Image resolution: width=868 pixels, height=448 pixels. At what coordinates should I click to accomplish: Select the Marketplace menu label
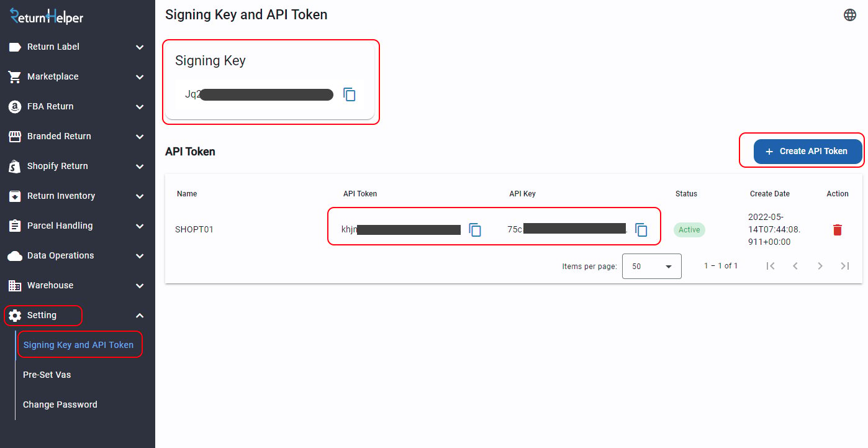click(x=53, y=76)
